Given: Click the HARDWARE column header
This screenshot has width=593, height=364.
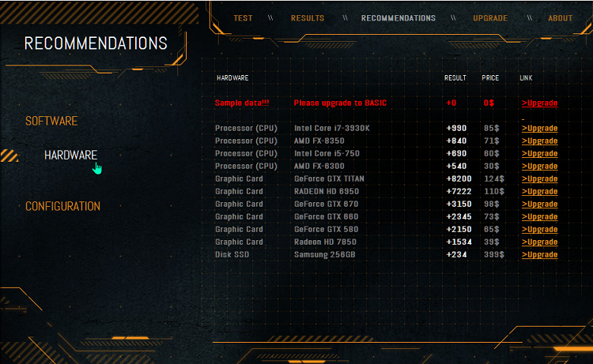Looking at the screenshot, I should pyautogui.click(x=232, y=78).
